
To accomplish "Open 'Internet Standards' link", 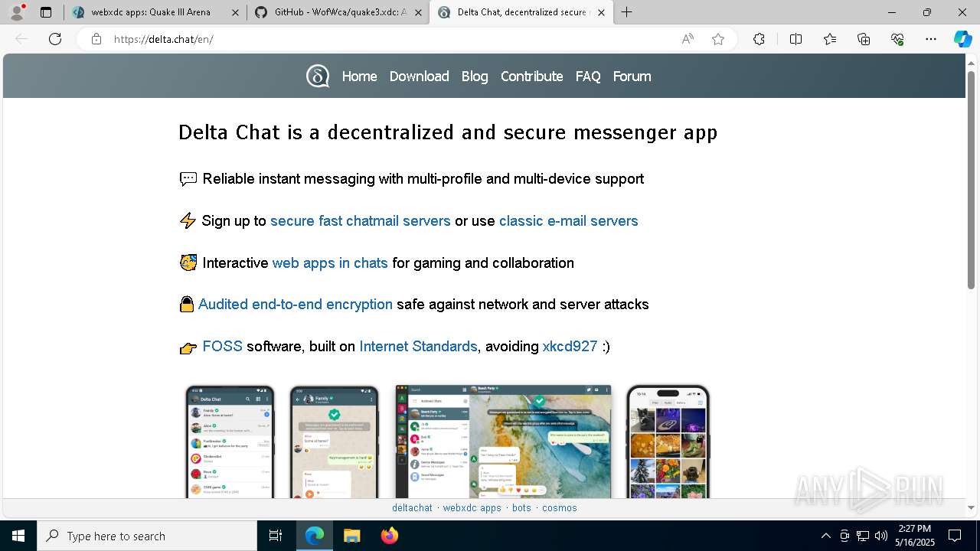I will pos(418,346).
